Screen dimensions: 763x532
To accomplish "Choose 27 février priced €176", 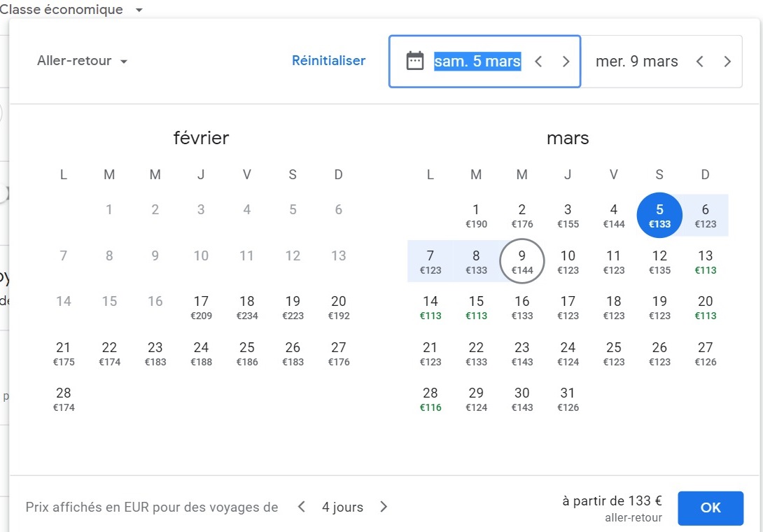I will coord(339,353).
